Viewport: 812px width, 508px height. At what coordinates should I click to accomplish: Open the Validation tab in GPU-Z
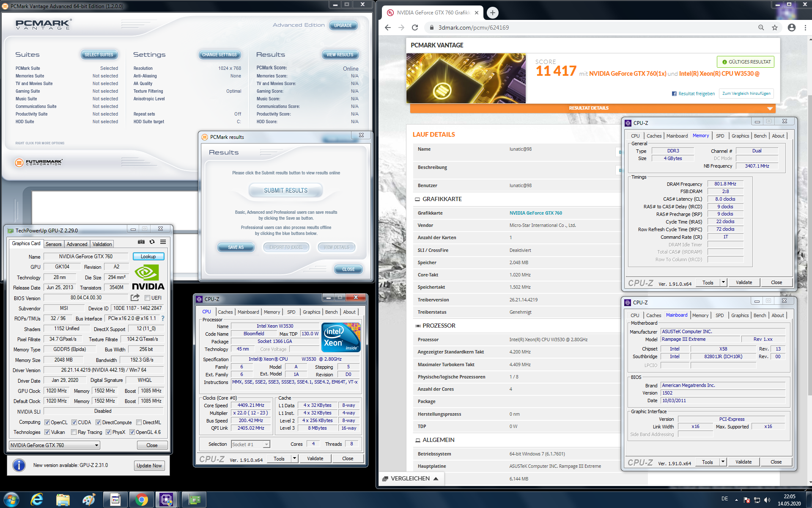(x=102, y=244)
